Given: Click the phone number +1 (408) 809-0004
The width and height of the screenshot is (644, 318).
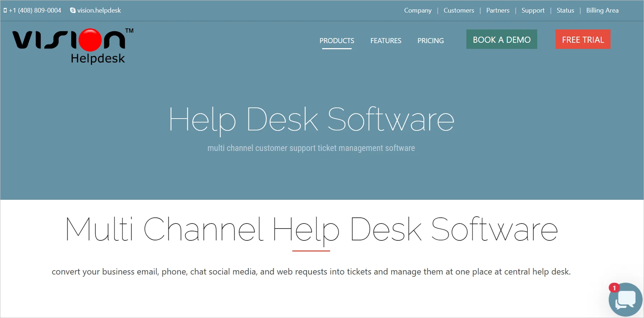Looking at the screenshot, I should click(35, 10).
